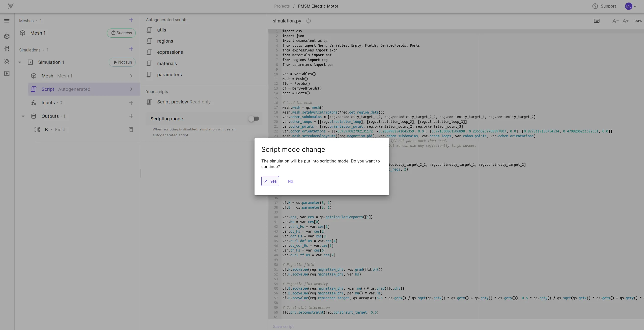The image size is (644, 330).
Task: Open the hamburger menu icon
Action: coord(7,21)
